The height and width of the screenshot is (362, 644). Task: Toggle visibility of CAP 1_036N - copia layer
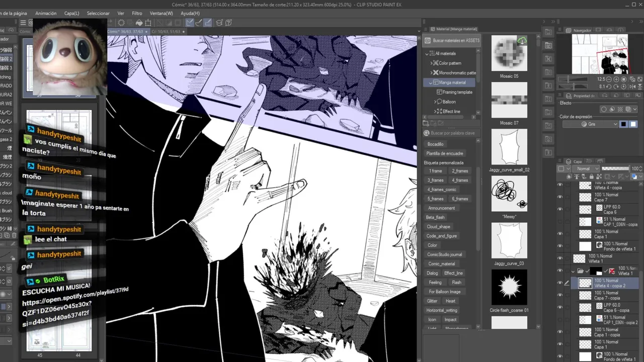560,222
